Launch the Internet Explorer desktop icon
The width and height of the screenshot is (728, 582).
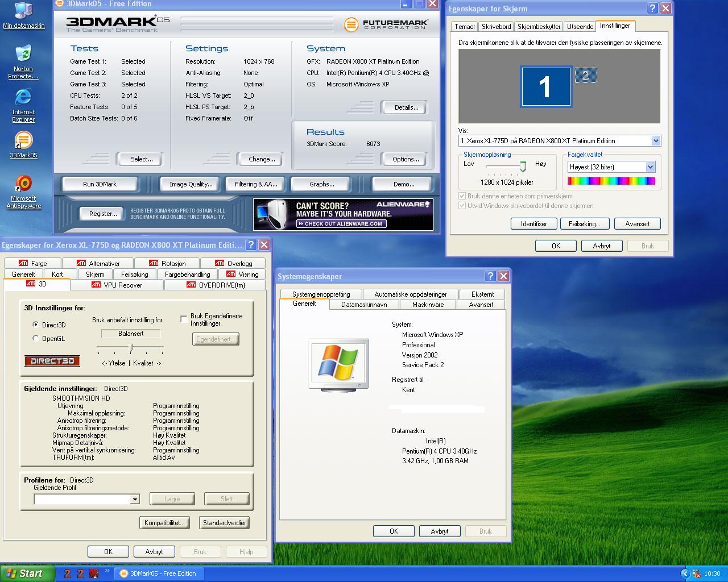click(x=23, y=106)
